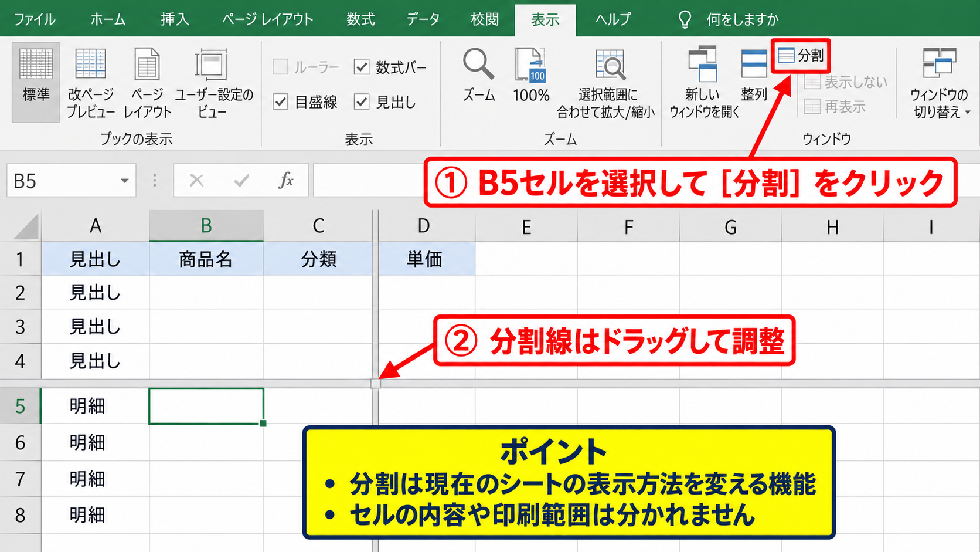980x552 pixels.
Task: Switch to the データ tab
Action: pos(423,19)
